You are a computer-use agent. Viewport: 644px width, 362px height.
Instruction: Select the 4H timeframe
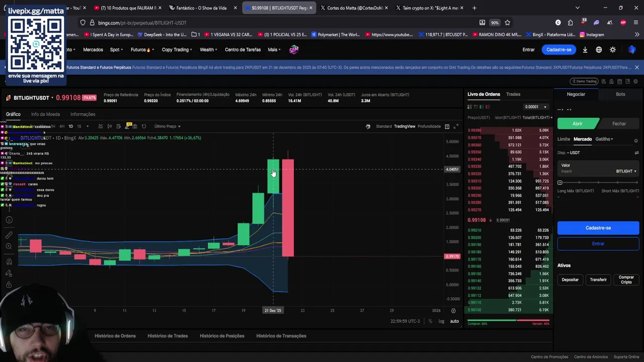[62, 126]
